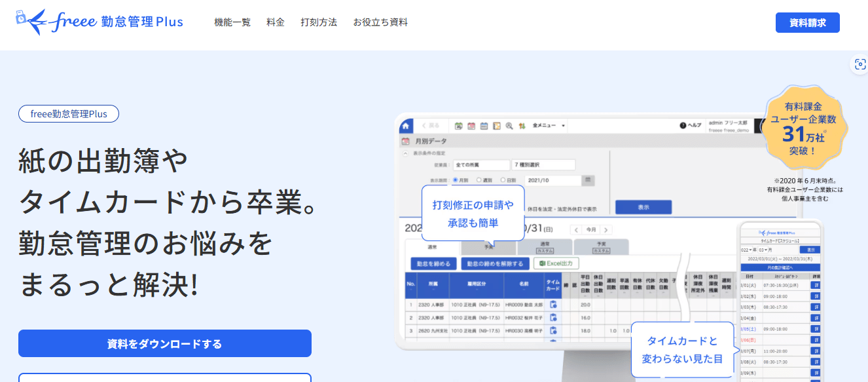
Task: Click the help question-mark icon beside ヘルプ
Action: coord(683,125)
